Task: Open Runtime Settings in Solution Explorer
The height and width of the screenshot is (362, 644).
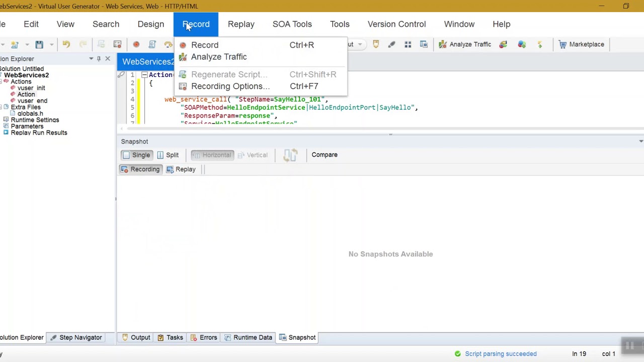Action: pos(35,120)
